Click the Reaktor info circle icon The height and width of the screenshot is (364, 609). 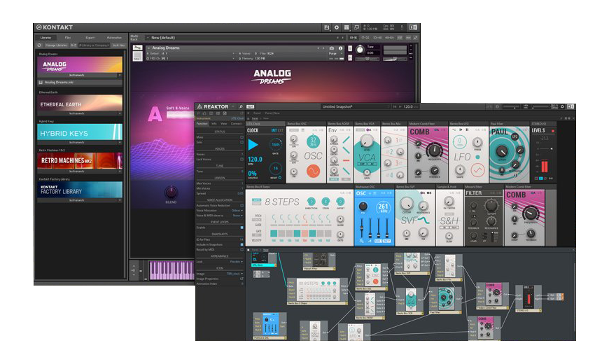[x=497, y=106]
